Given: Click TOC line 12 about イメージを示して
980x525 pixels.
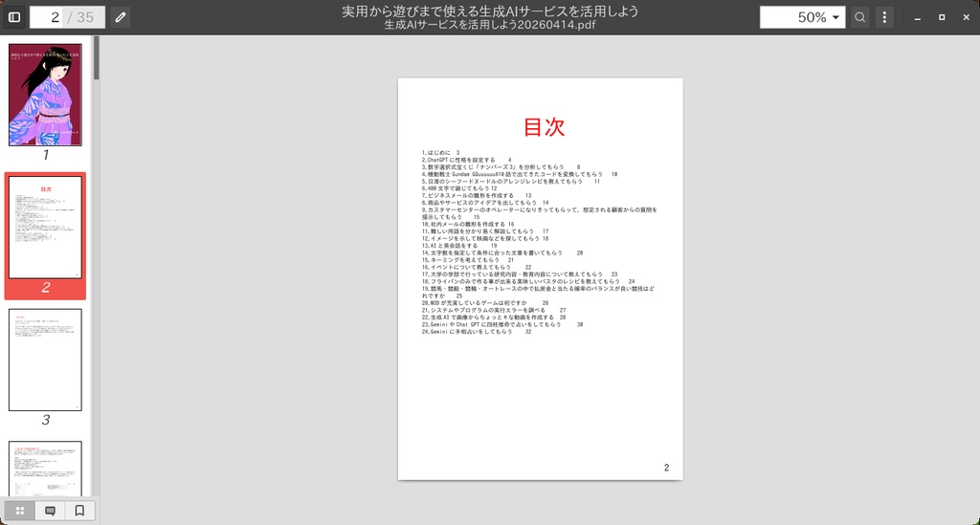Looking at the screenshot, I should (485, 238).
